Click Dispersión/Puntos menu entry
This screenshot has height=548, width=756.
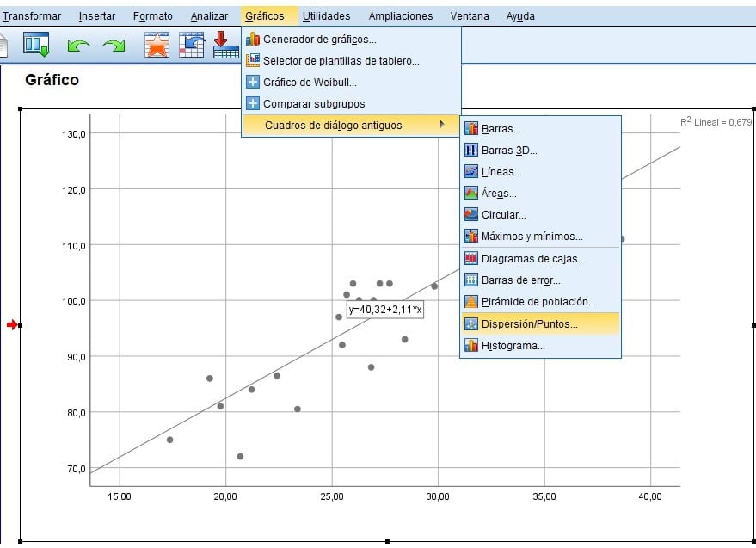pos(529,324)
